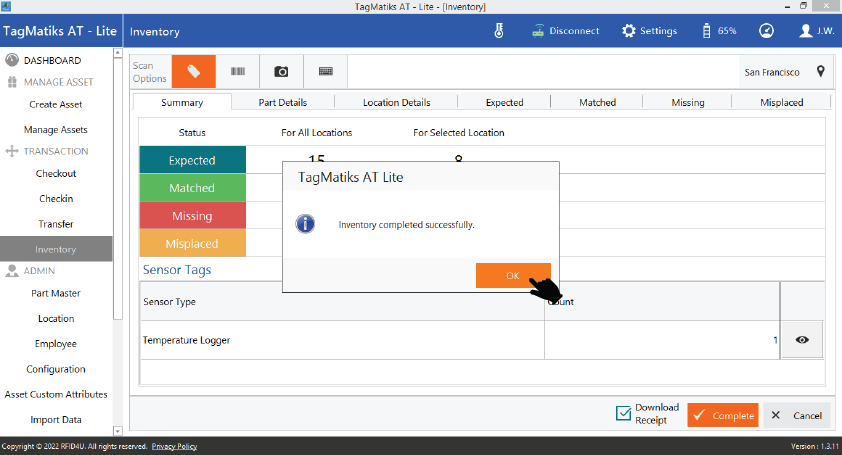The width and height of the screenshot is (842, 455).
Task: Click Disconnect in the header bar
Action: pyautogui.click(x=565, y=31)
